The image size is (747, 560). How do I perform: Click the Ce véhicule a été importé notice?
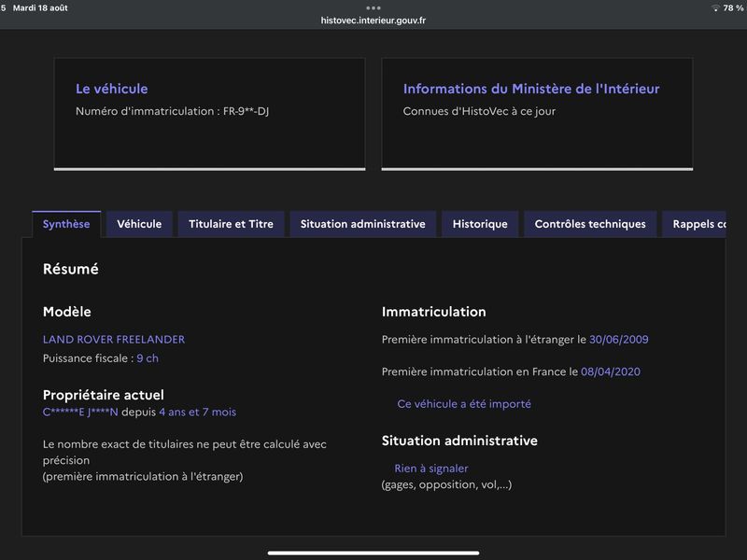click(x=464, y=404)
